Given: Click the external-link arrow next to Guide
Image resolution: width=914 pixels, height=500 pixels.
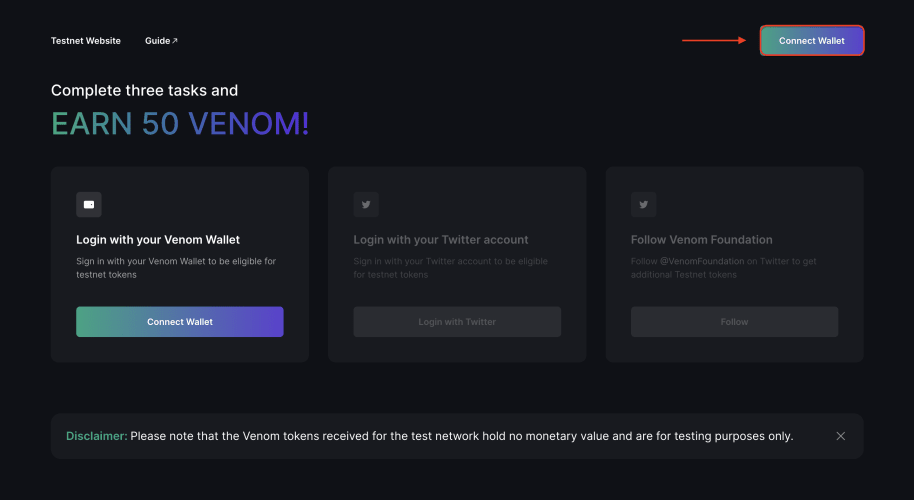Looking at the screenshot, I should click(175, 41).
